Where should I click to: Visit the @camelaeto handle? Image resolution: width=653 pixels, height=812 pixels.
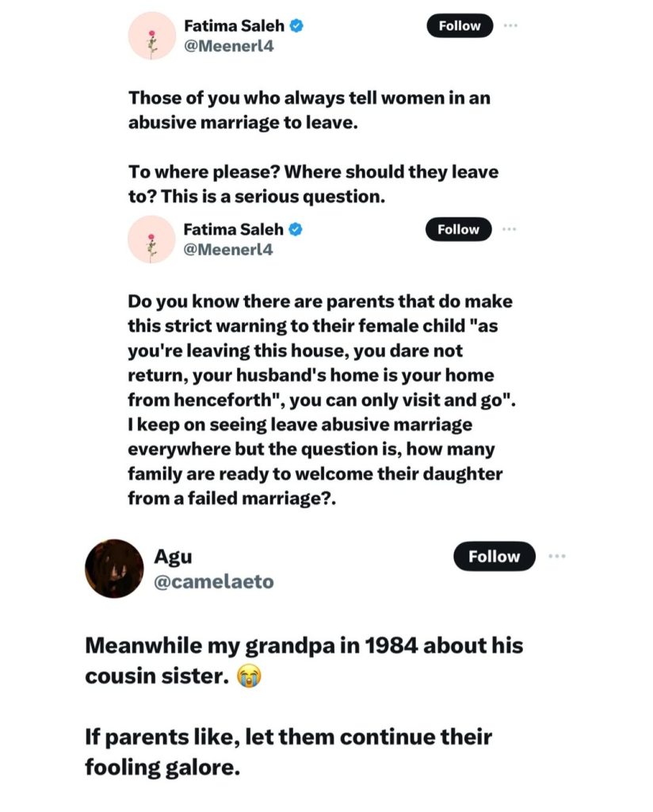[213, 581]
